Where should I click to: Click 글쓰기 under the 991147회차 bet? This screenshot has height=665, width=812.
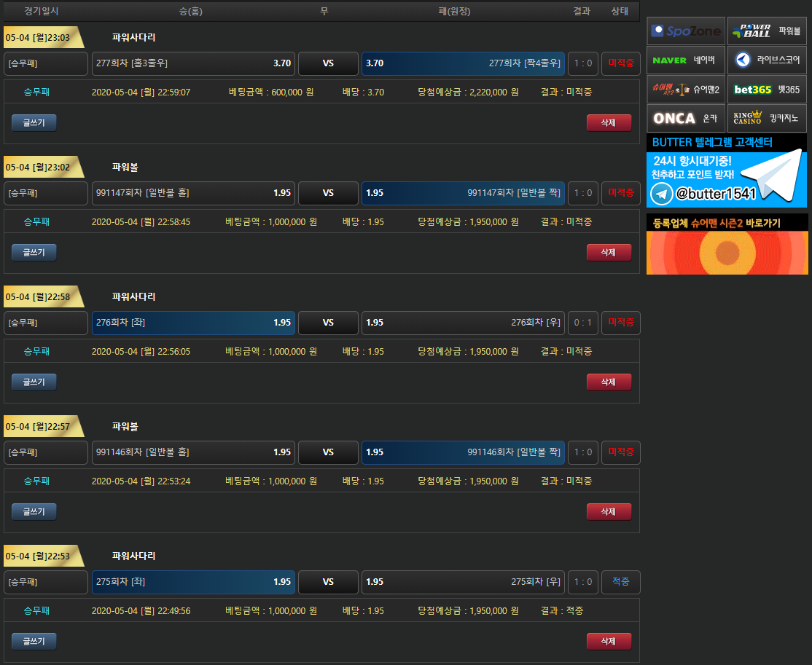point(34,252)
